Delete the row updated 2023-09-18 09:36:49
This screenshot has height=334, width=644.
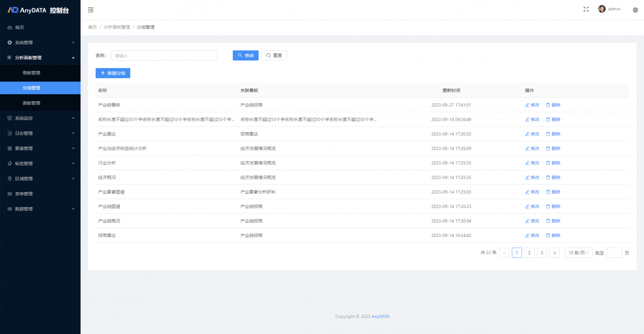click(x=553, y=119)
